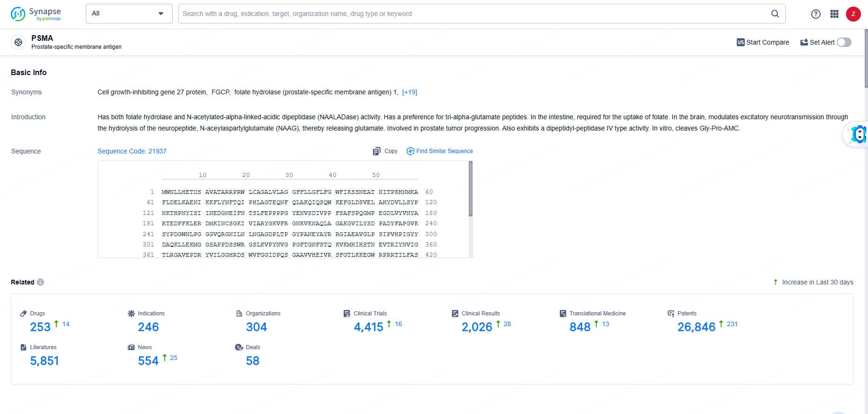Click the PSMA target icon
Viewport: 868px width, 414px height.
point(18,42)
